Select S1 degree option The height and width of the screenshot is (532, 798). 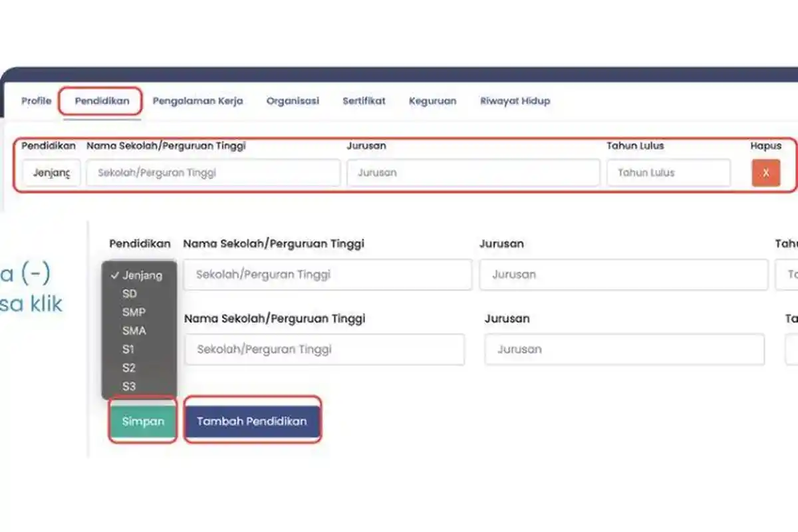(x=129, y=349)
